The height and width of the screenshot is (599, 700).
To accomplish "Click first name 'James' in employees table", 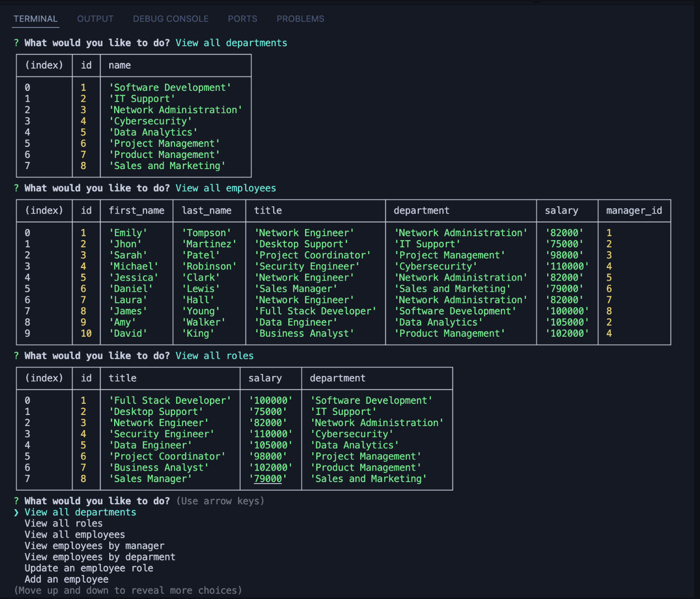I will coord(128,311).
